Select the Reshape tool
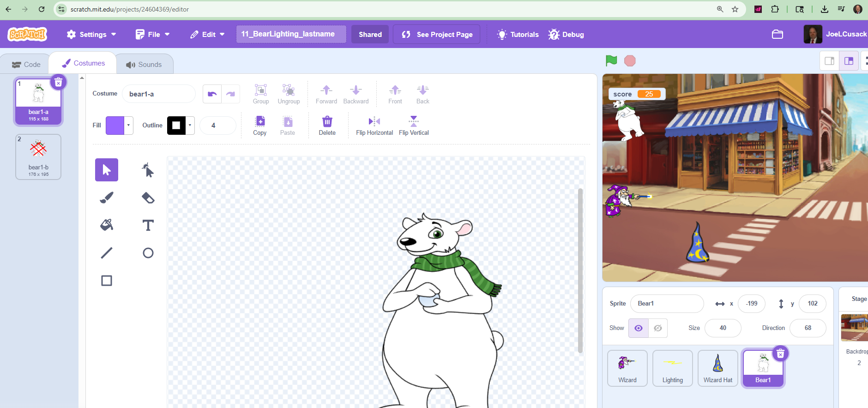 pyautogui.click(x=148, y=170)
